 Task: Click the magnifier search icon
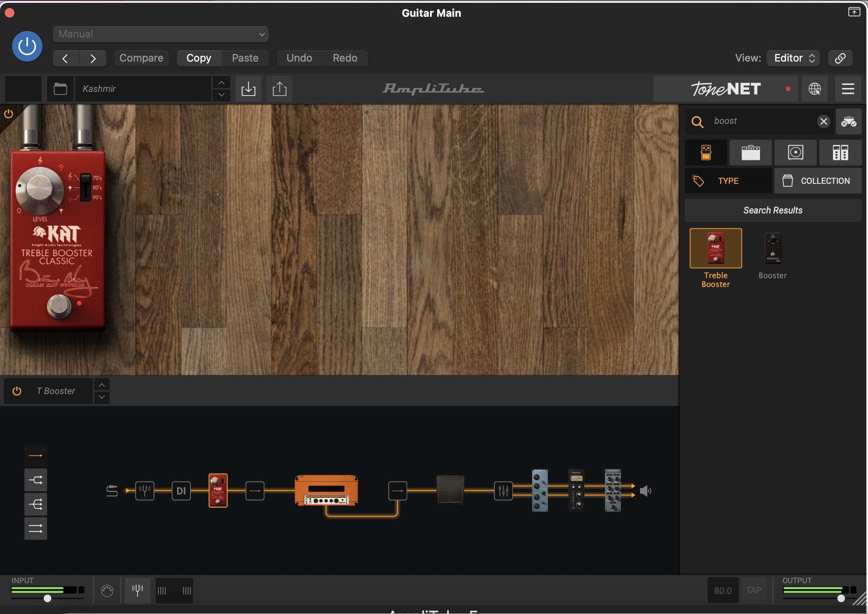pos(697,122)
